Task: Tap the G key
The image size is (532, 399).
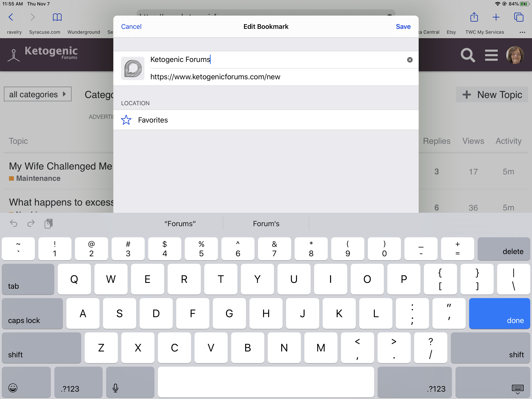Action: 229,313
